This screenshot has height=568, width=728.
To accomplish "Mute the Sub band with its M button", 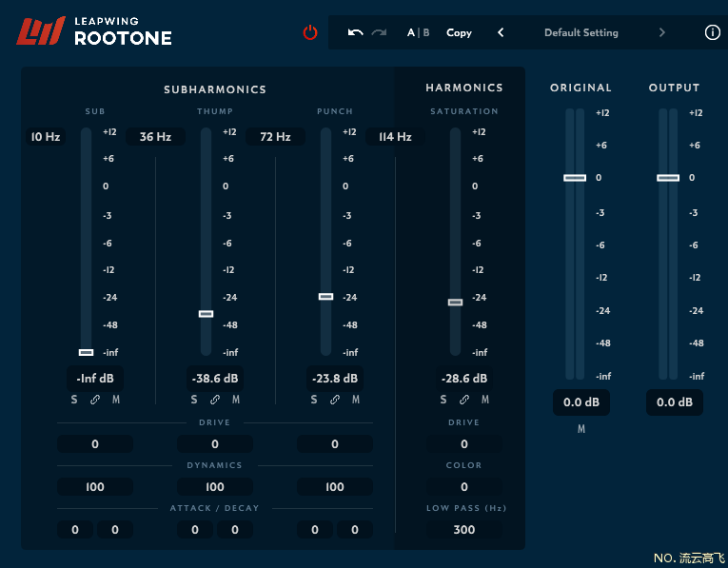I will [x=116, y=400].
